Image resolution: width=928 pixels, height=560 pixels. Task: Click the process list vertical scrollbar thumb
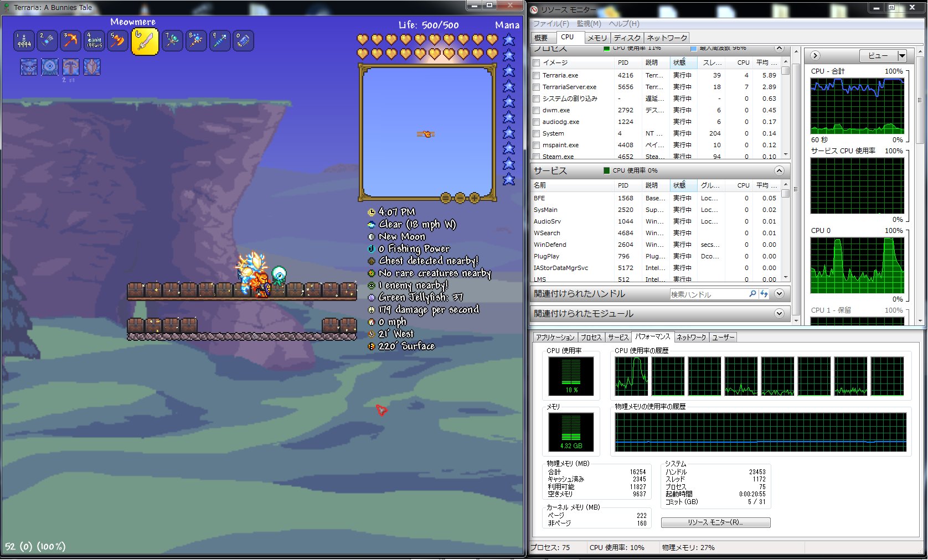pos(786,70)
